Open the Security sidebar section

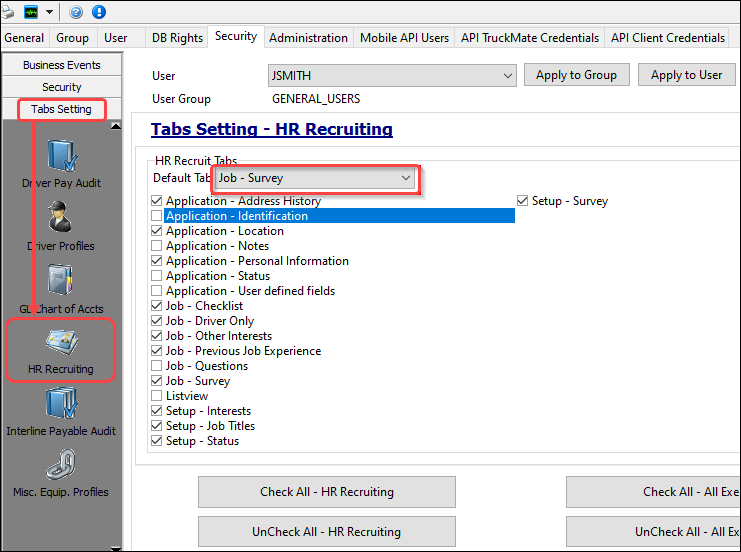(62, 87)
